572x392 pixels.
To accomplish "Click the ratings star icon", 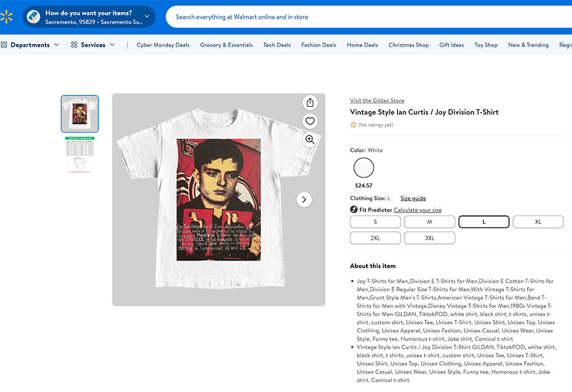I will point(353,125).
